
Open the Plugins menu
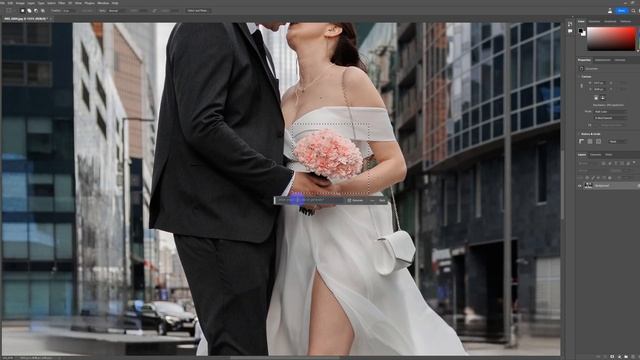click(x=89, y=3)
